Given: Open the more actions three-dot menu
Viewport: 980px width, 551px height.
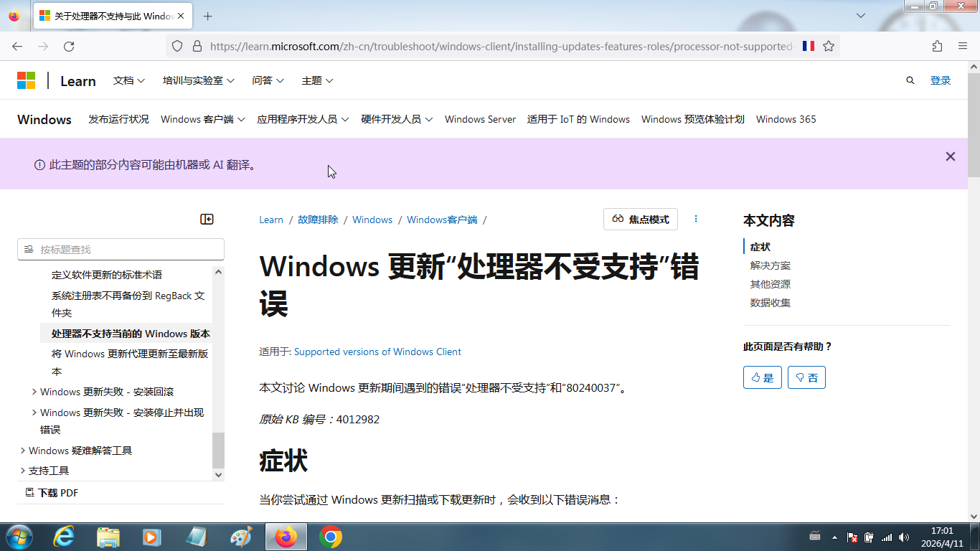Looking at the screenshot, I should point(696,220).
